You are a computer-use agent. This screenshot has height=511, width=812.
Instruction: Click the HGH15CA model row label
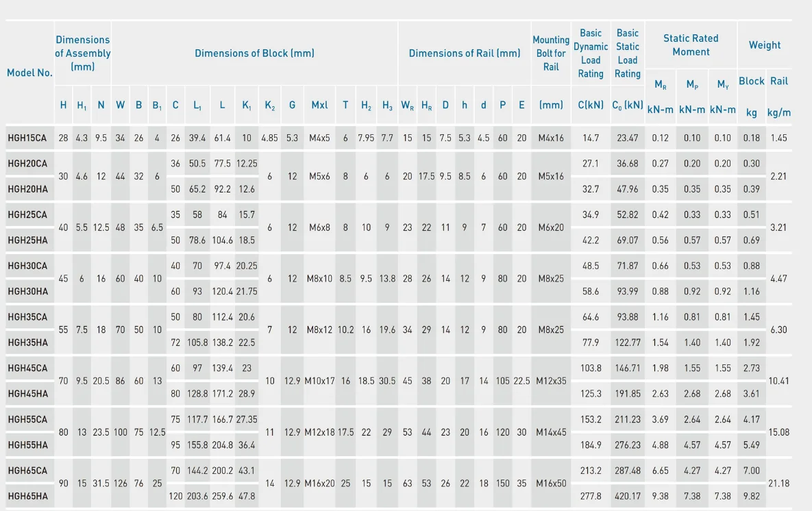pyautogui.click(x=27, y=138)
